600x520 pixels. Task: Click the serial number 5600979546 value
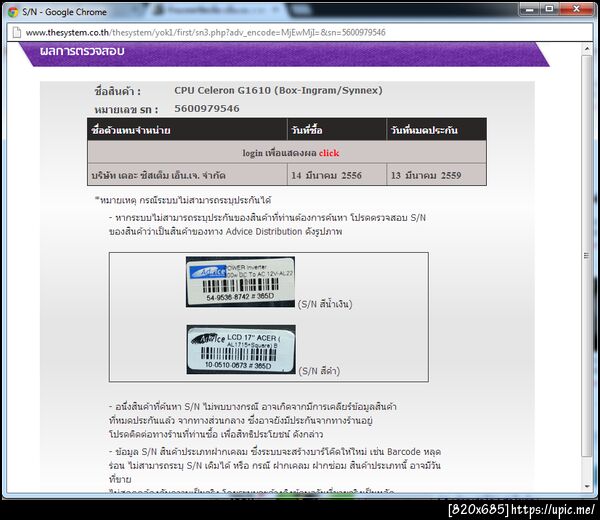point(207,109)
